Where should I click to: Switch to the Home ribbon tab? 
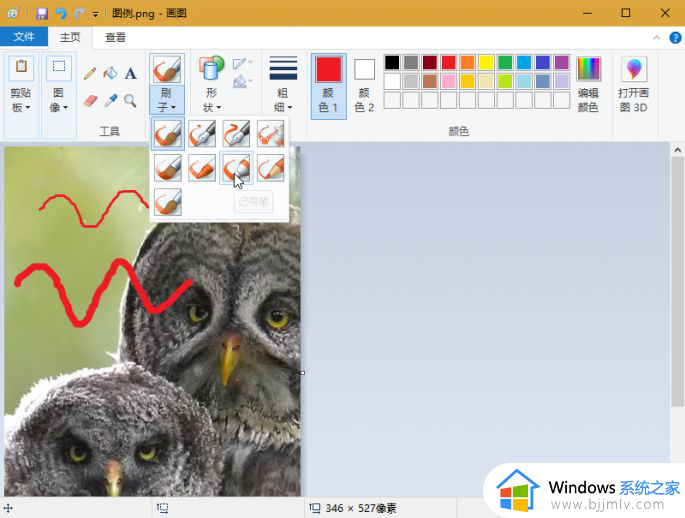pos(70,37)
